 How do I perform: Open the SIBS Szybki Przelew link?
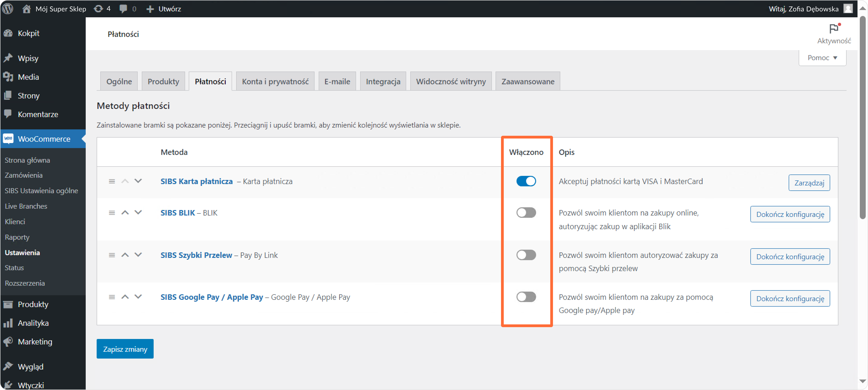tap(196, 255)
